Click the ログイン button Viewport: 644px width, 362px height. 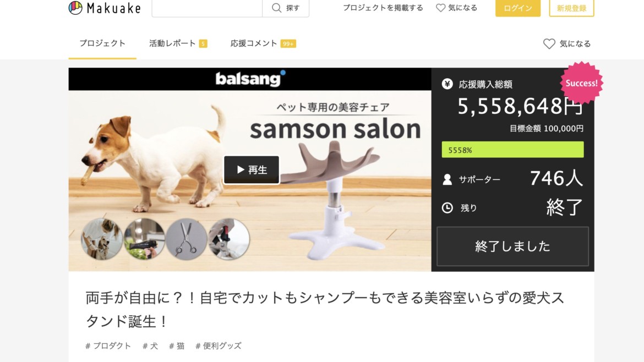[517, 8]
